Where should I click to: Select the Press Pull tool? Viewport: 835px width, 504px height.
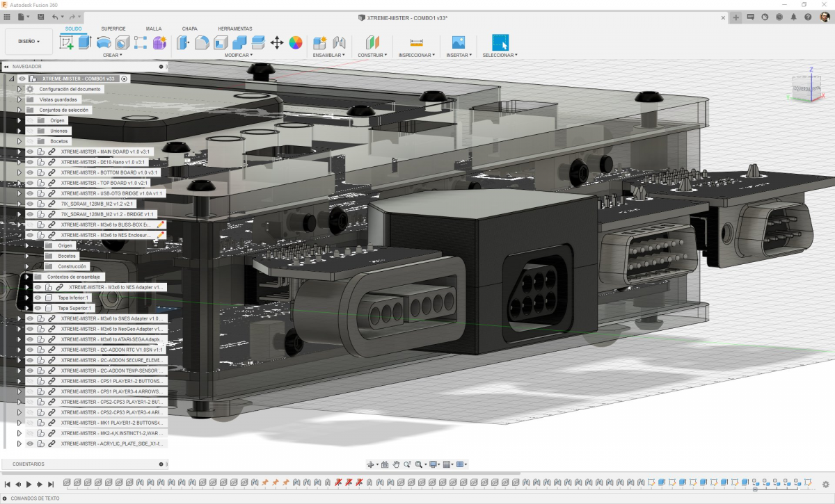183,42
